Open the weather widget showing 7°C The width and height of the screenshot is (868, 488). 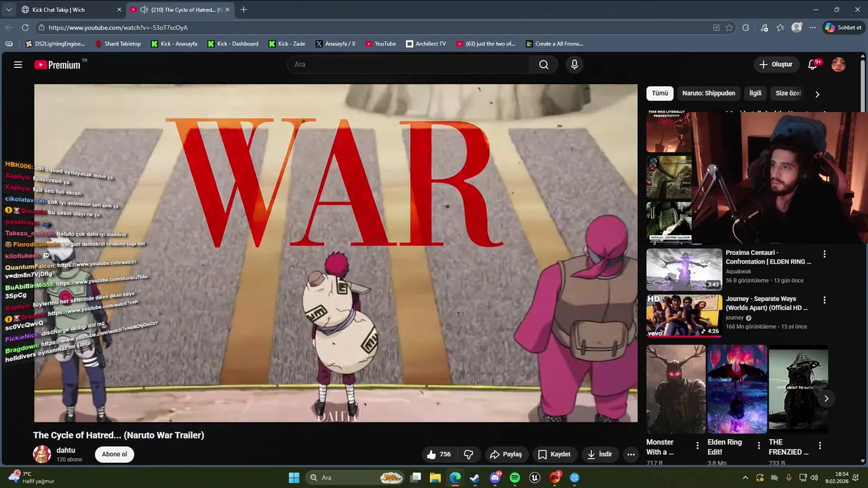[31, 478]
